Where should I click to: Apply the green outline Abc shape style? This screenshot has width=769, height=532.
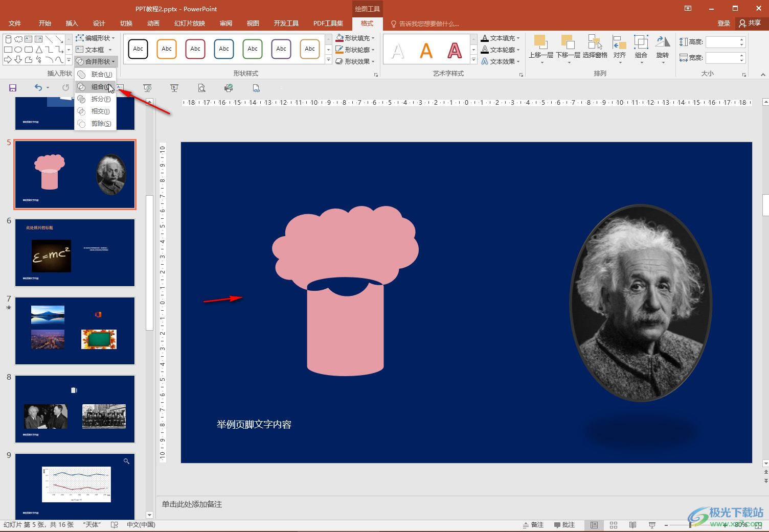point(253,49)
